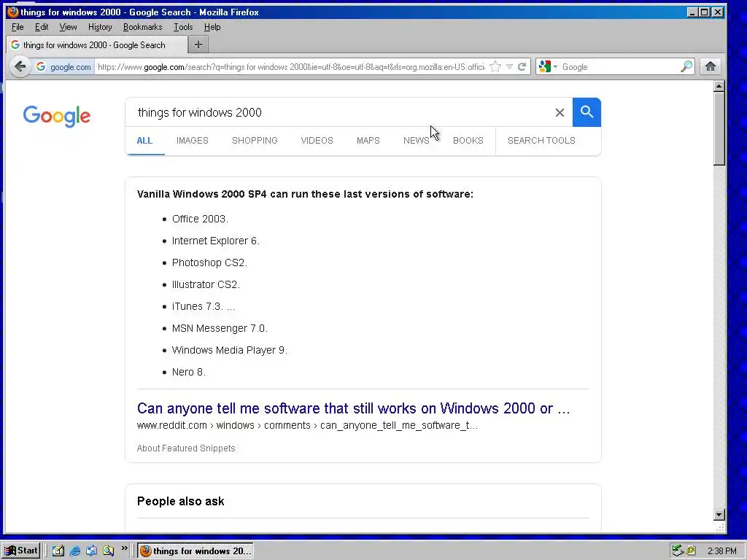The height and width of the screenshot is (560, 747).
Task: Reload the page with the refresh icon
Action: pyautogui.click(x=522, y=66)
